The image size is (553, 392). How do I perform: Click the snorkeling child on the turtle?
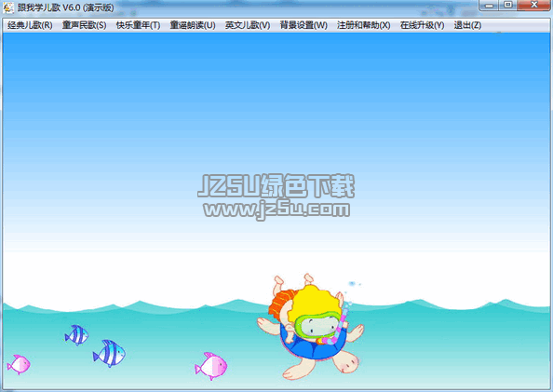310,327
